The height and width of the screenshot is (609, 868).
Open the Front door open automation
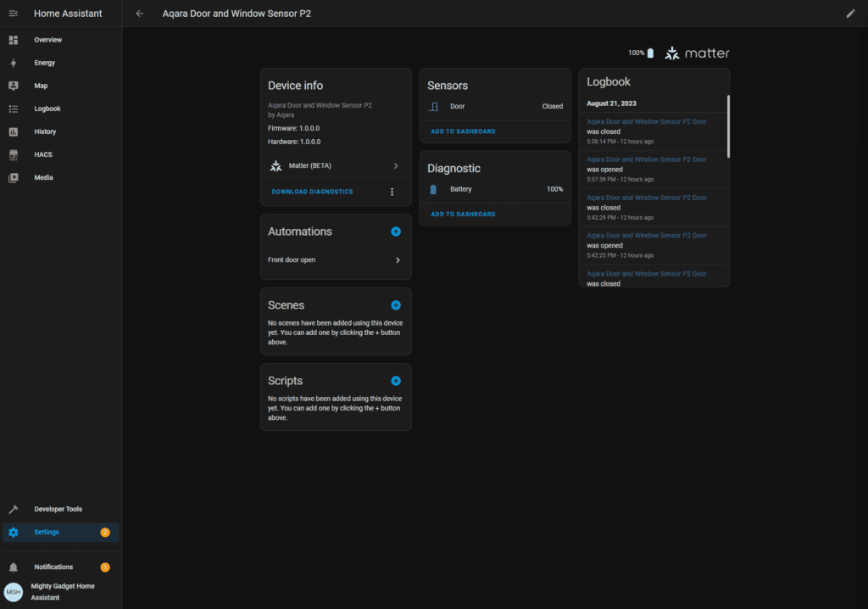click(x=335, y=260)
